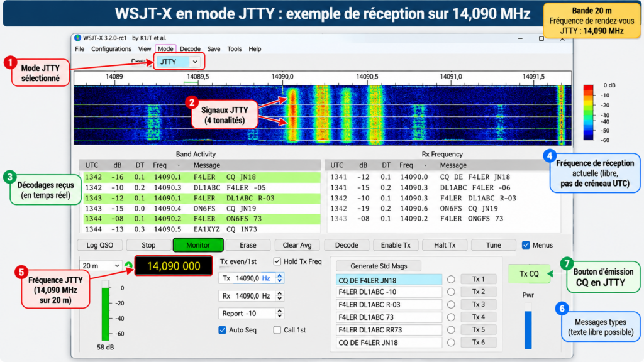Image resolution: width=644 pixels, height=362 pixels.
Task: Open the View menu
Action: click(144, 49)
